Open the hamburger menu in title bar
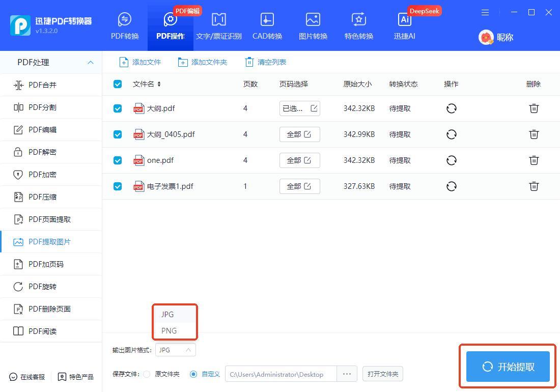The image size is (560, 392). tap(485, 12)
